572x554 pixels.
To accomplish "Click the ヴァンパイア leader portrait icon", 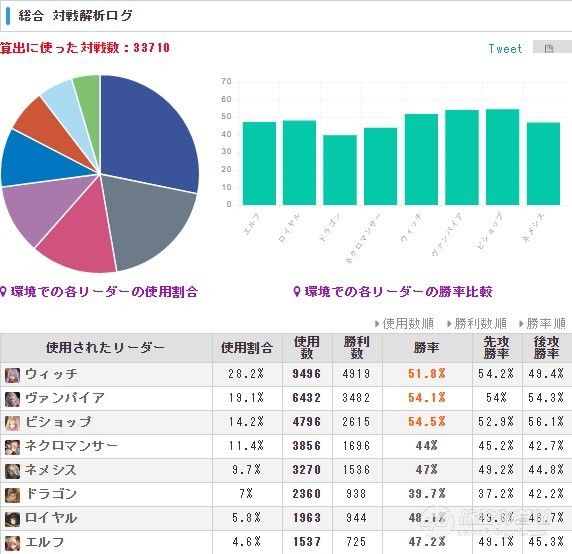I will point(12,399).
